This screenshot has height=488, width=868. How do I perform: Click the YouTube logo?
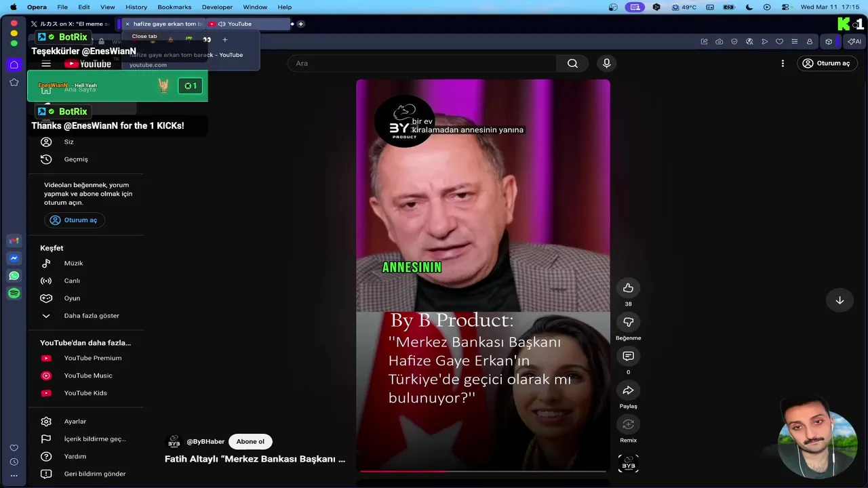[87, 64]
